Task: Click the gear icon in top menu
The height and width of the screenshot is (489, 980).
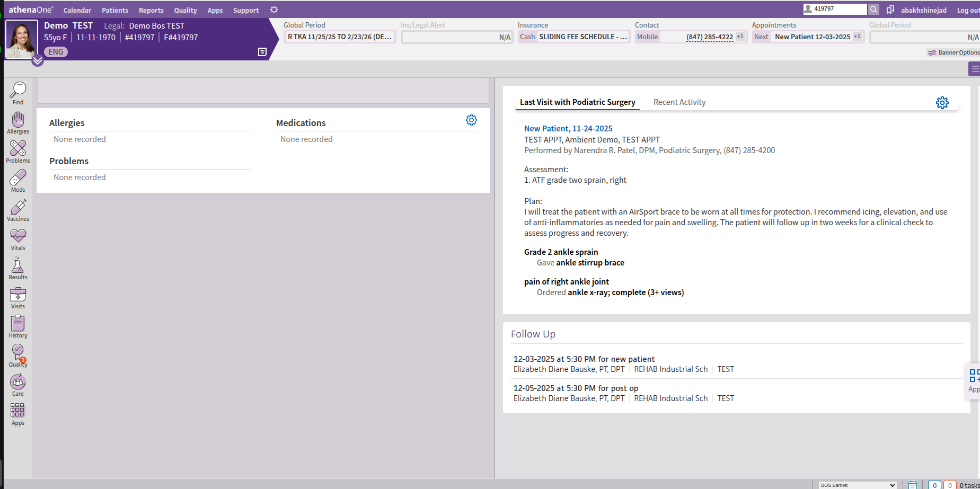Action: tap(274, 10)
